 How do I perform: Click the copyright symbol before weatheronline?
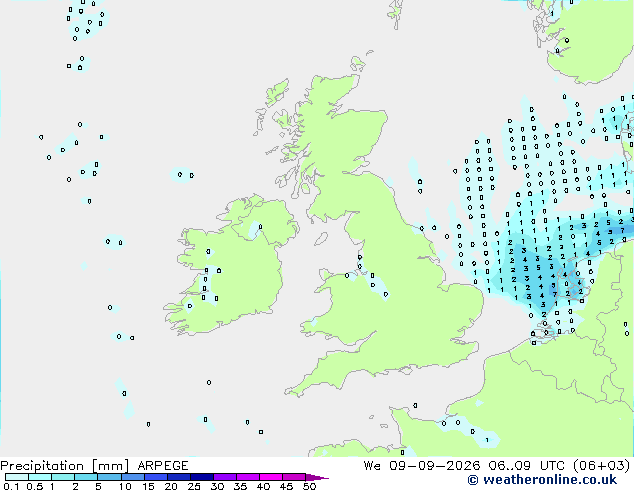coord(473,480)
